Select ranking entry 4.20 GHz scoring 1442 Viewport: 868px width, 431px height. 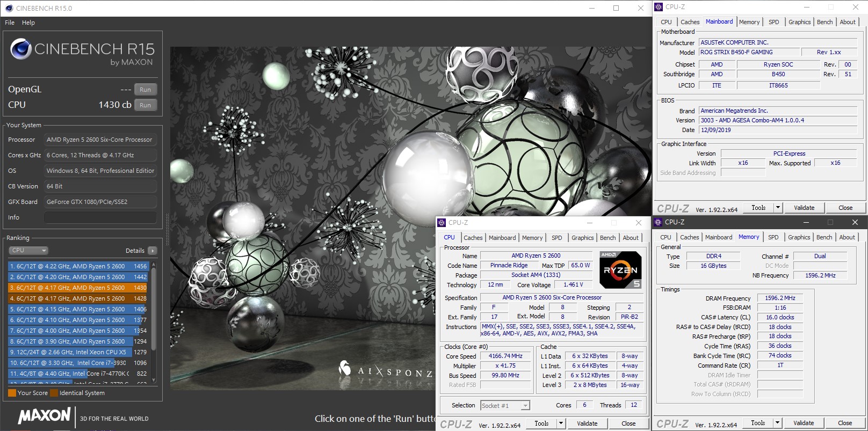(78, 277)
